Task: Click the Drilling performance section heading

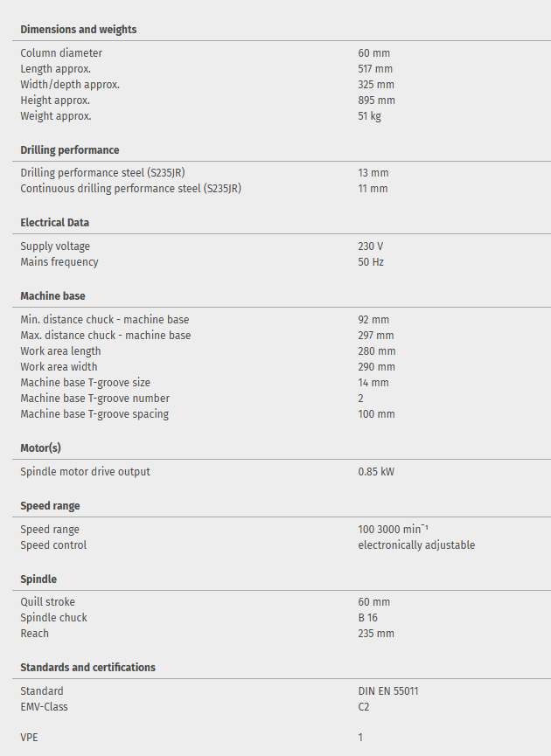Action: click(x=70, y=150)
